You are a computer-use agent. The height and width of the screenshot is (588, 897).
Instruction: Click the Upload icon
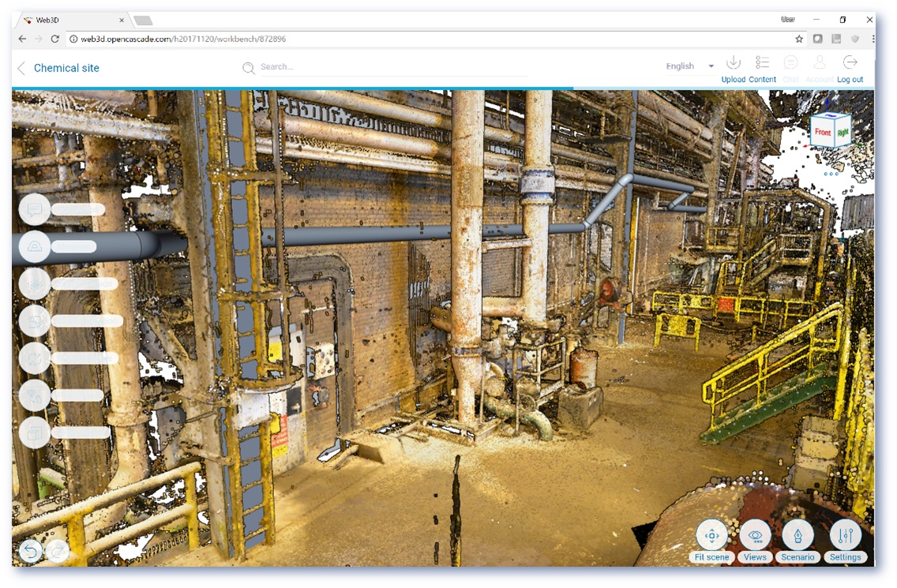click(x=734, y=62)
